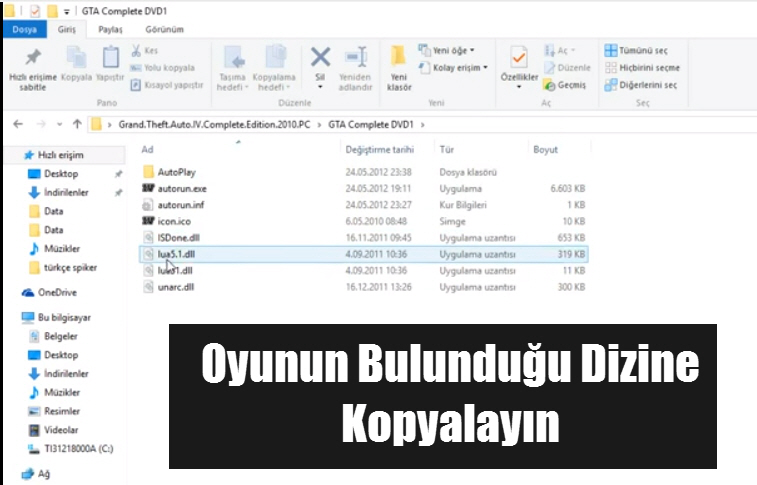Open pinned Desktop under Hızlı erişim

click(61, 174)
